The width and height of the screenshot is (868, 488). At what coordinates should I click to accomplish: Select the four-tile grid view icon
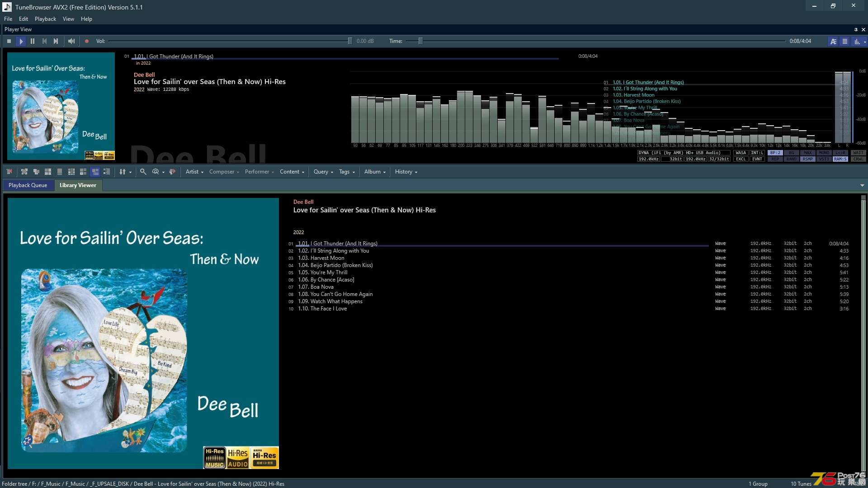pyautogui.click(x=48, y=172)
